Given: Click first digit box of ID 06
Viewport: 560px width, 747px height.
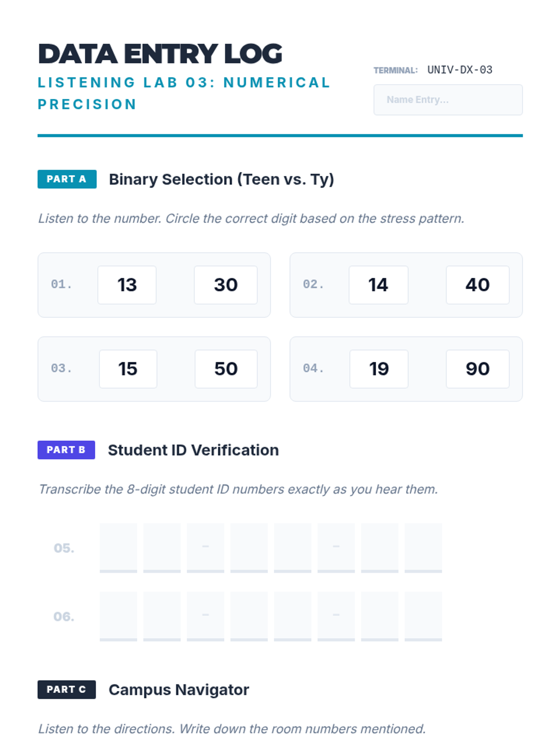Looking at the screenshot, I should point(119,616).
